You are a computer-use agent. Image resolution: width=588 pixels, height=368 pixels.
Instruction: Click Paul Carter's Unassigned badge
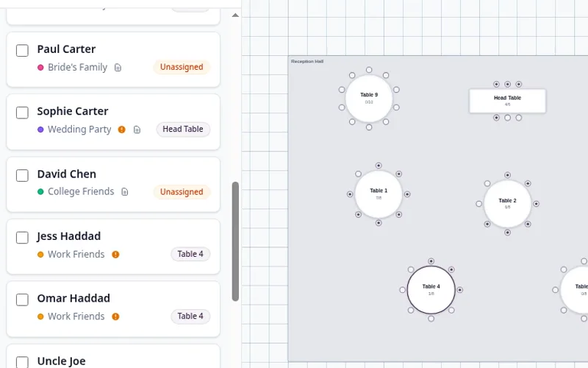coord(182,67)
